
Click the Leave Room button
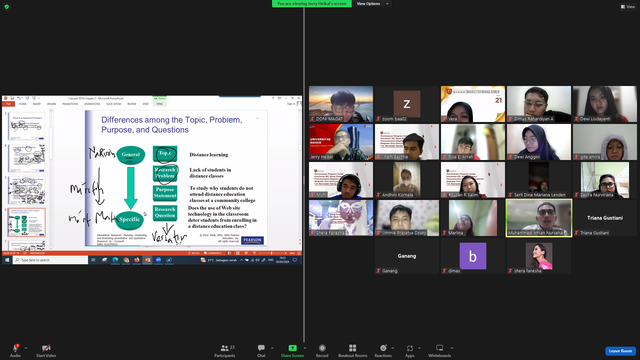(x=620, y=351)
